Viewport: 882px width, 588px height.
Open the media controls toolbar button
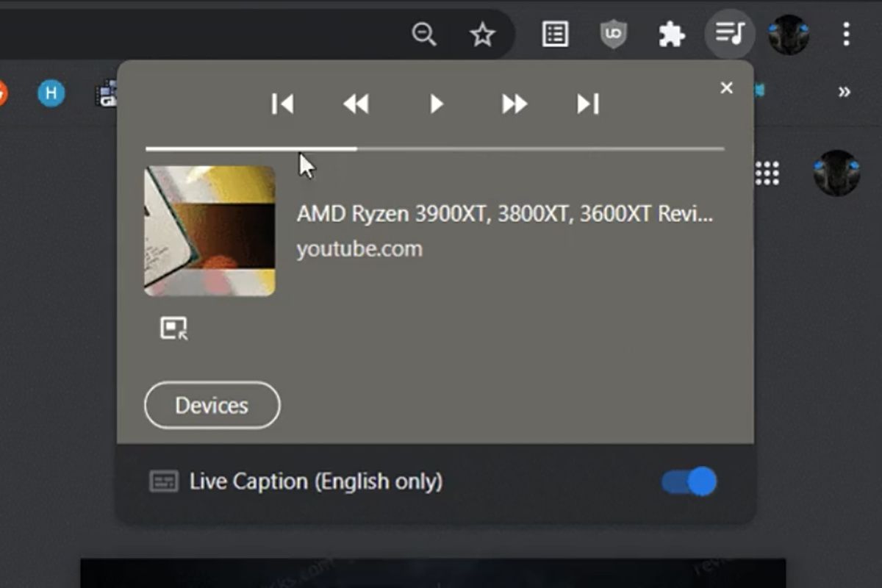730,33
